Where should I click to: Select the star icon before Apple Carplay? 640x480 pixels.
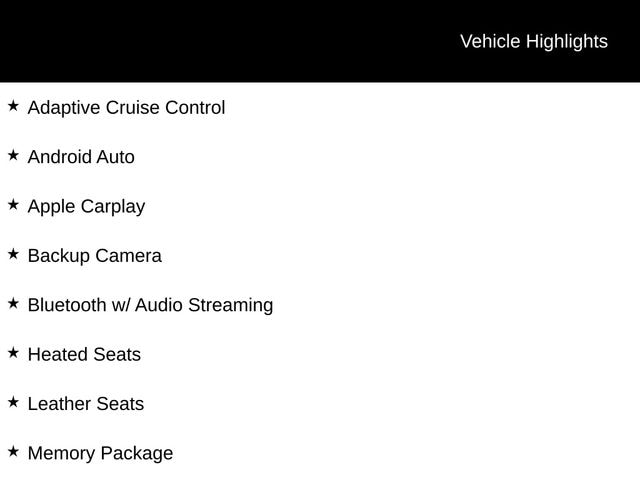click(13, 204)
